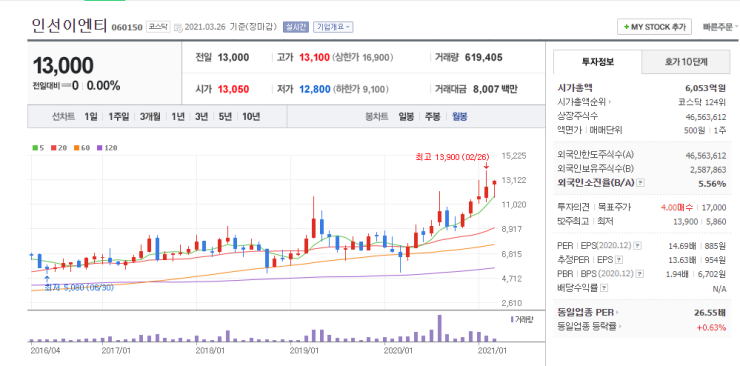Click the plus icon in MY STOCK 추가
740x366 pixels.
[x=627, y=27]
